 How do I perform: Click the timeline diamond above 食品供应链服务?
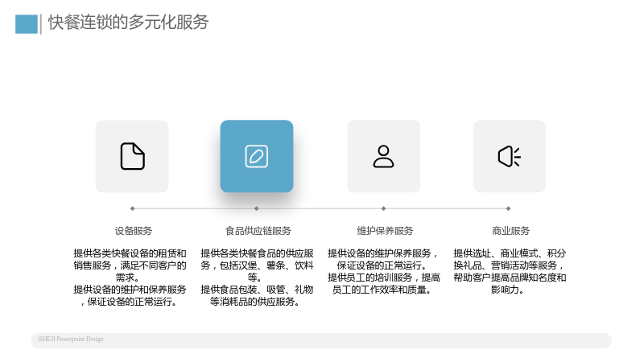tap(256, 208)
